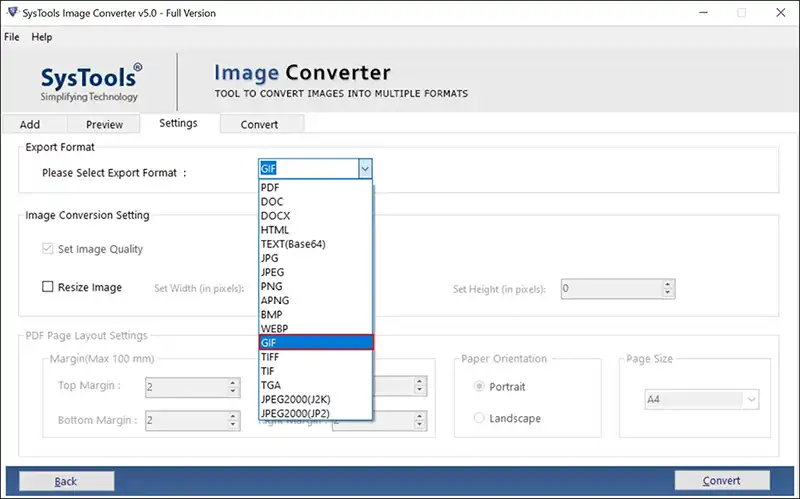Click the Convert button at bottom right
Image resolution: width=800 pixels, height=499 pixels.
722,481
